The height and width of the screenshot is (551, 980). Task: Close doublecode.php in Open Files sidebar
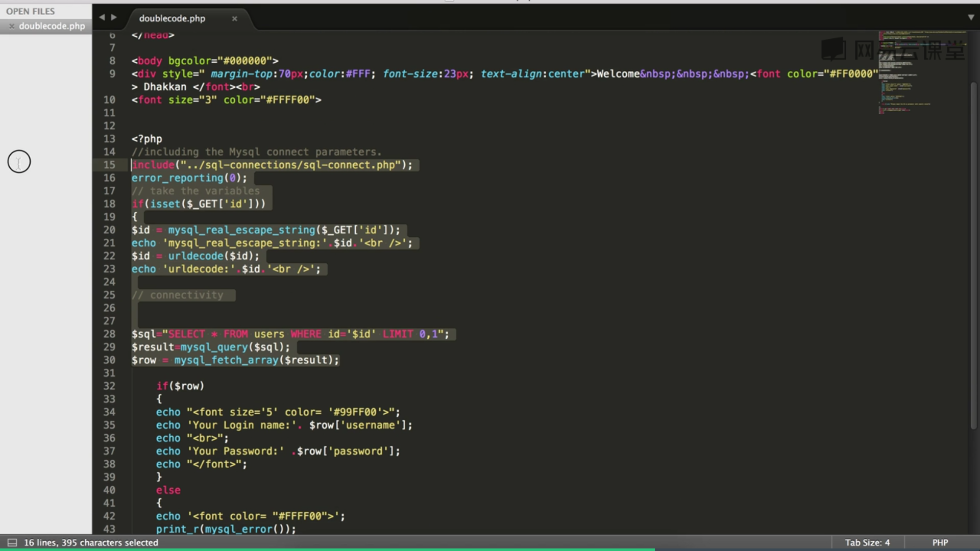click(11, 26)
